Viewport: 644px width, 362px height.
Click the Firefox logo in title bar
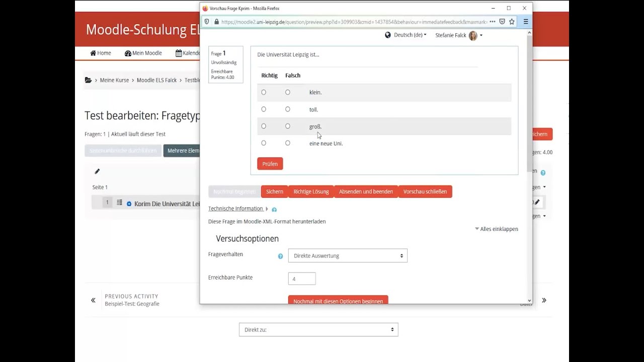[205, 9]
